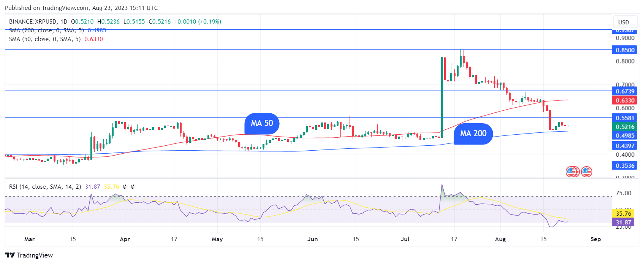Click the close value C0.5216

point(160,22)
